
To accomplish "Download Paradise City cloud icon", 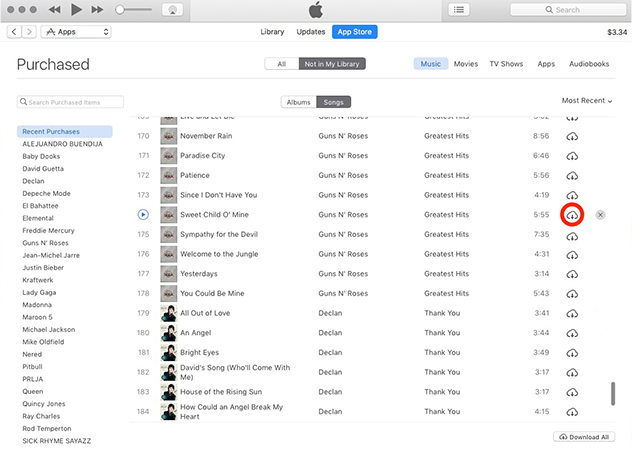I will tap(572, 156).
